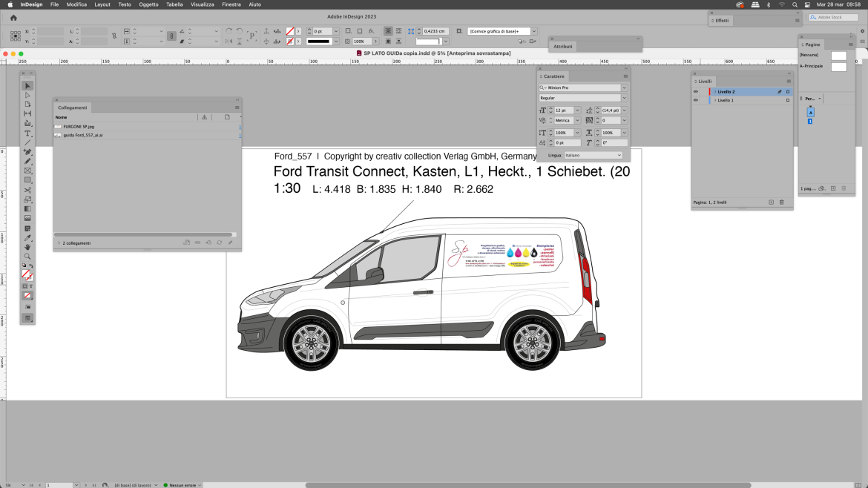Click the Home icon

pos(13,18)
